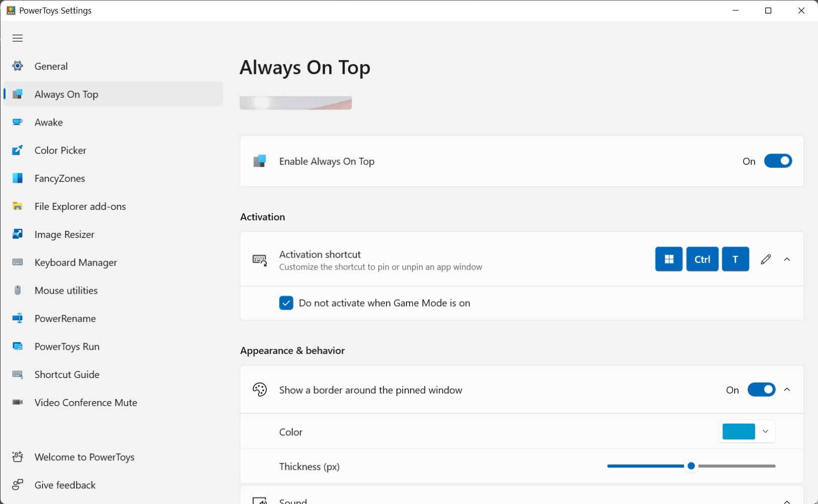Select PowerToys Run in navigation

tap(113, 346)
